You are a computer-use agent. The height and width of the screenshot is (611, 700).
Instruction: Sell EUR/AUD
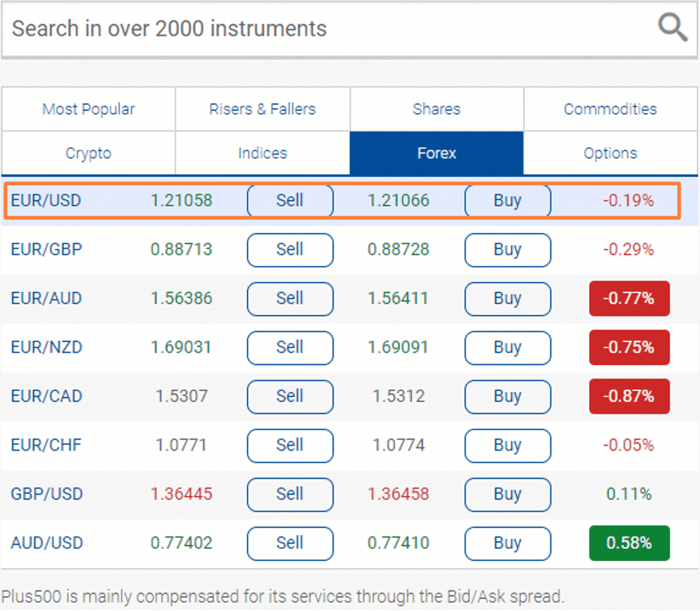point(290,299)
